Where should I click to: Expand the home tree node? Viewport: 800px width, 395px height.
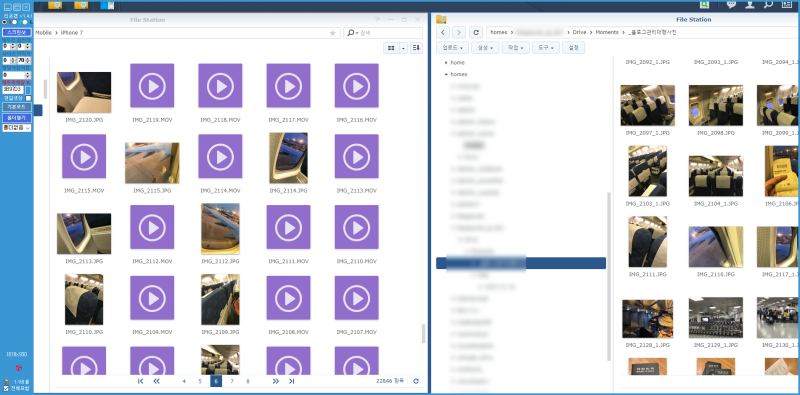(446, 62)
